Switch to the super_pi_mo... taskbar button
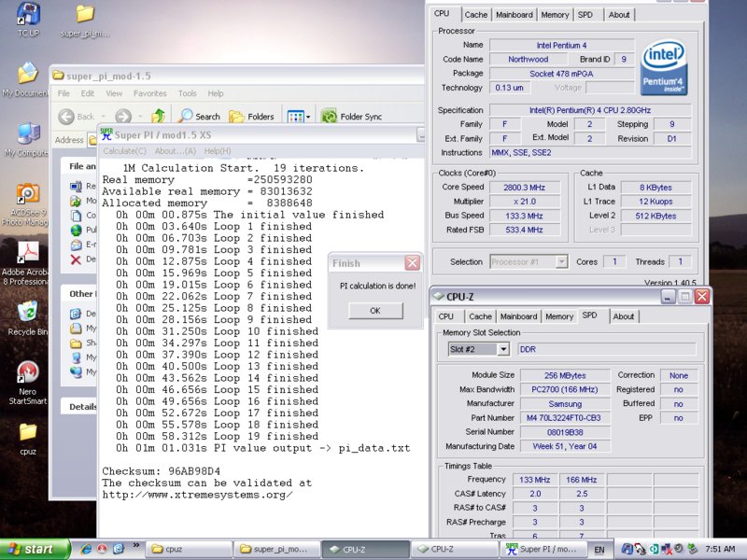This screenshot has height=560, width=747. [x=276, y=549]
